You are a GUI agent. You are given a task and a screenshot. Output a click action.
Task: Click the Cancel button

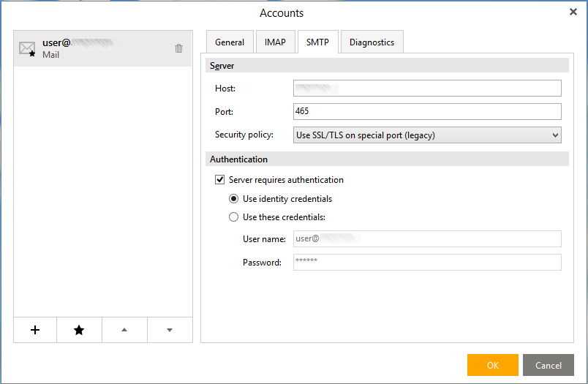pyautogui.click(x=548, y=365)
